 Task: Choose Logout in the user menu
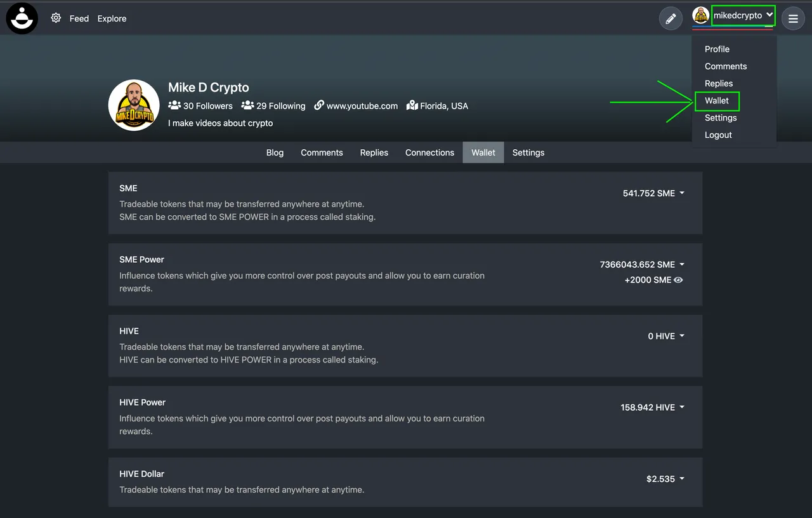(x=718, y=135)
